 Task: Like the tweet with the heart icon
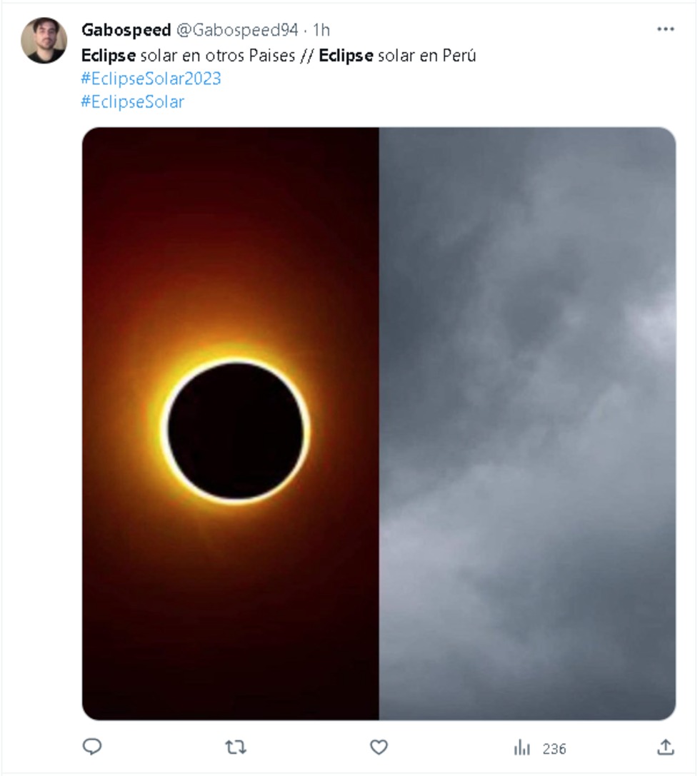(379, 747)
